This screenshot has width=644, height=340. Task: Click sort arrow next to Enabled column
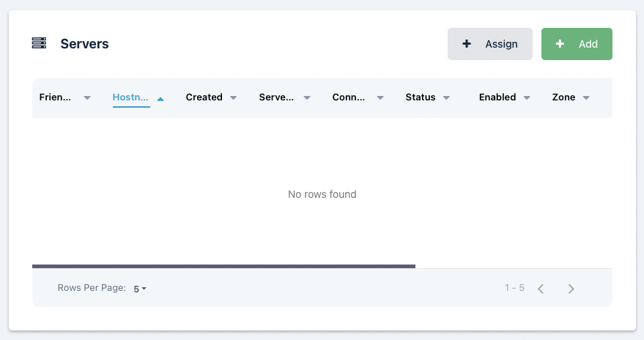[527, 97]
